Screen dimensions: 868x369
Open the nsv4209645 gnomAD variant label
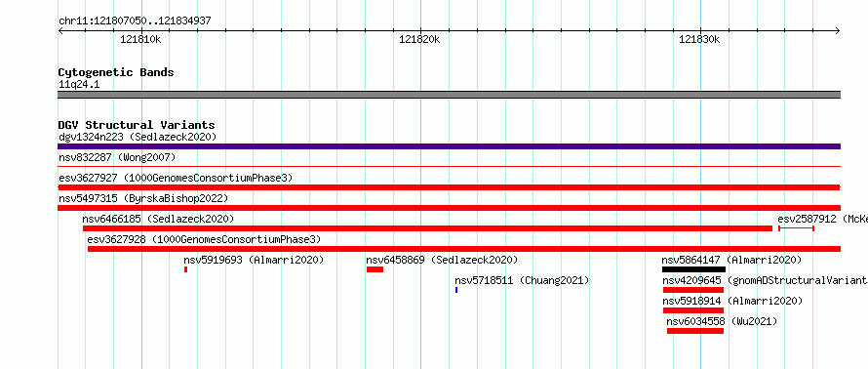(765, 280)
